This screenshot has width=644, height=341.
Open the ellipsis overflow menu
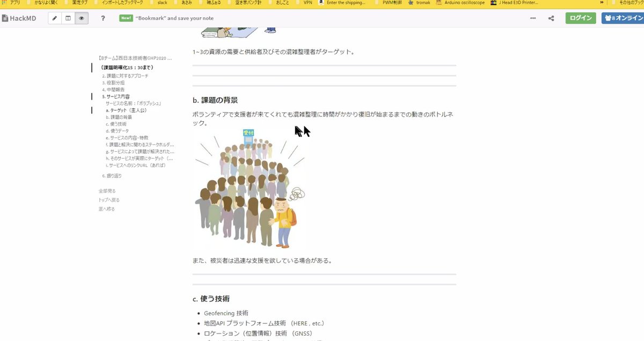tap(533, 18)
